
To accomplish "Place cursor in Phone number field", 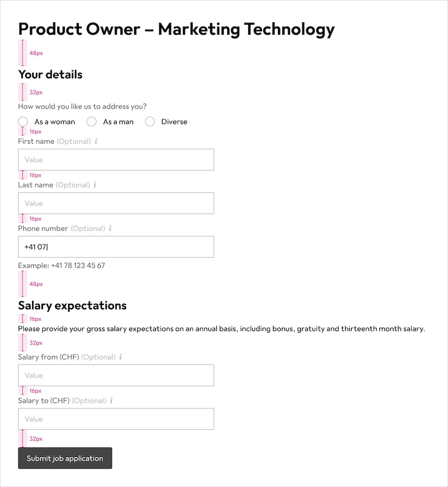I will pos(116,247).
